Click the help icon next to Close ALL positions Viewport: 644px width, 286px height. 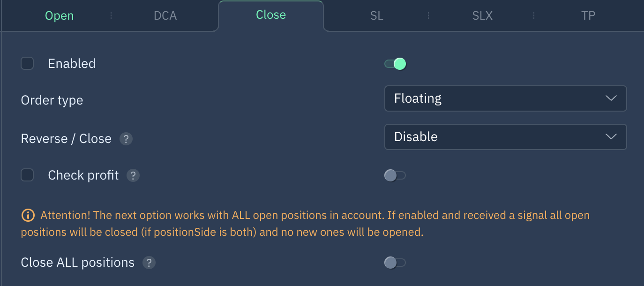[x=149, y=263]
